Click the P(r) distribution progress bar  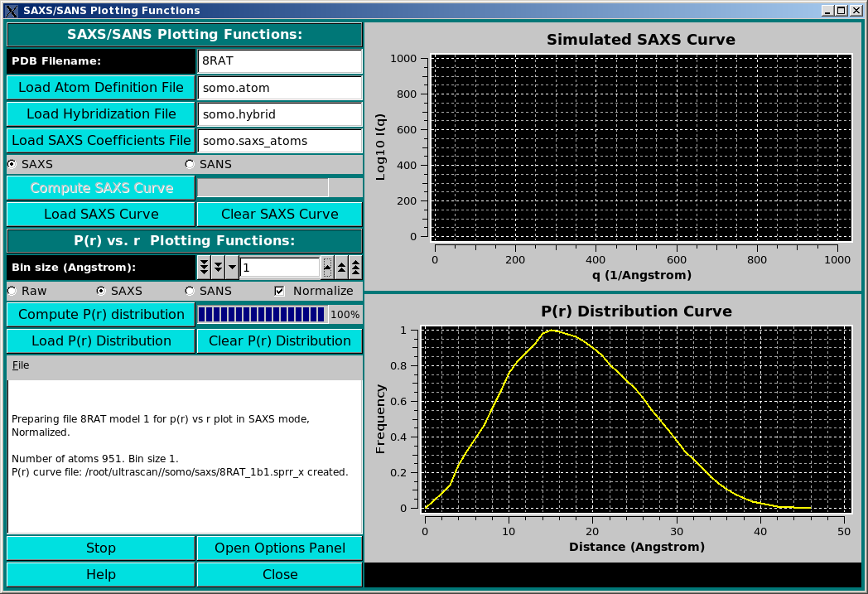click(261, 315)
